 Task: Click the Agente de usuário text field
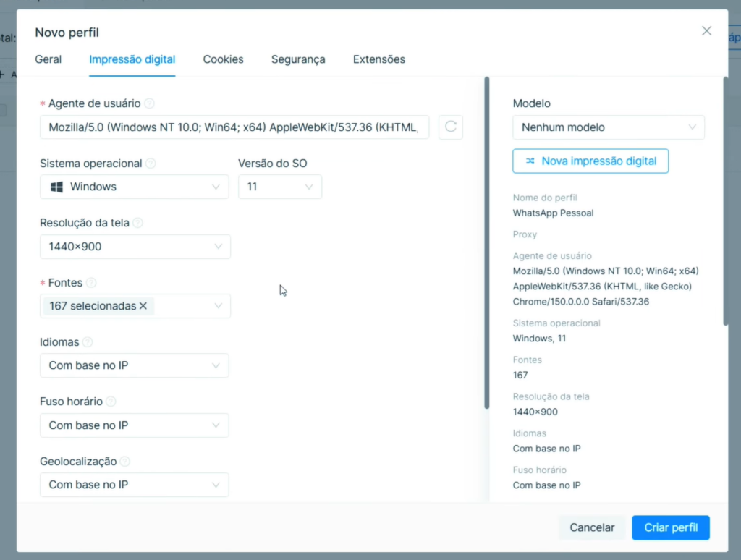pyautogui.click(x=234, y=127)
